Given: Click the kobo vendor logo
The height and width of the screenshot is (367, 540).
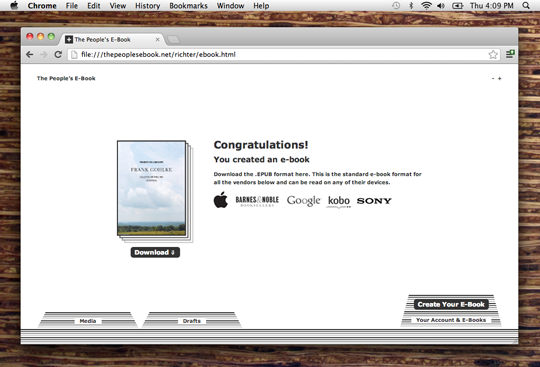Looking at the screenshot, I should point(339,201).
